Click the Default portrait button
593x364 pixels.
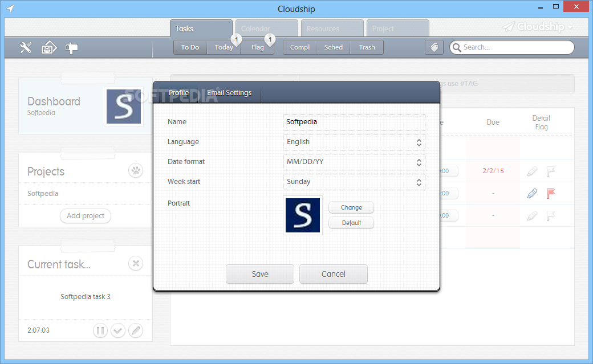351,223
